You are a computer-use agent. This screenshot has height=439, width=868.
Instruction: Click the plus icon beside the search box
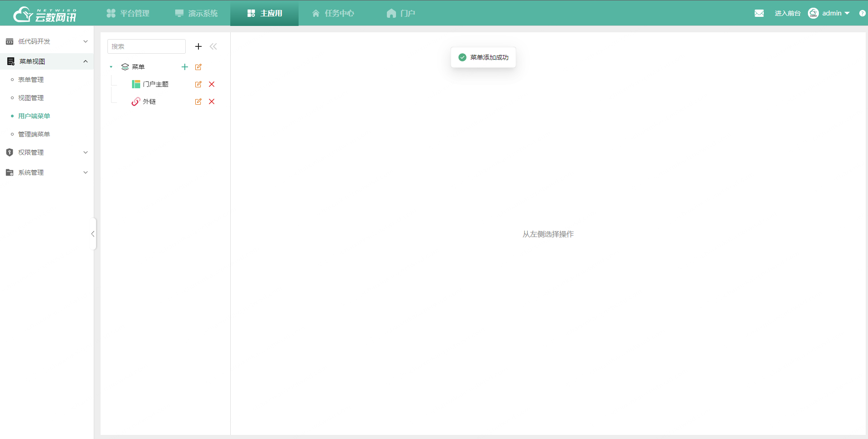(198, 46)
